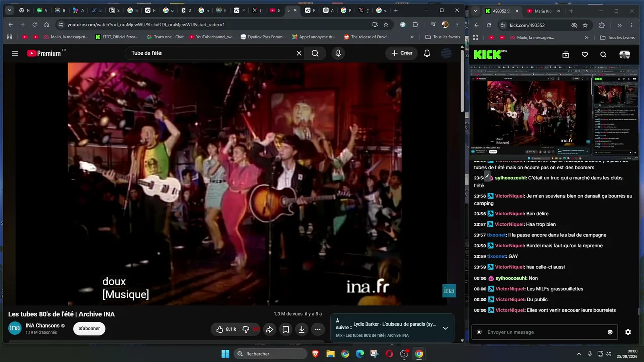This screenshot has height=362, width=644.
Task: Open LTDT_Officiel Stream bookmark
Action: (117, 37)
